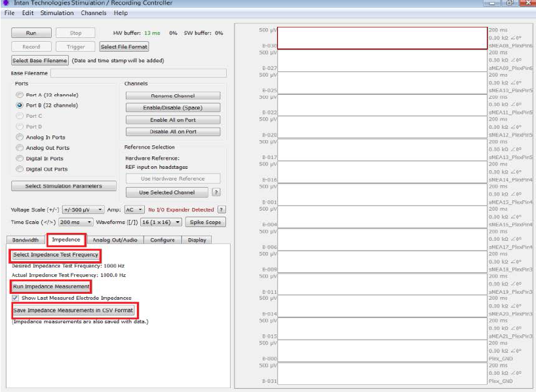This screenshot has height=392, width=536.
Task: Select the B-030 waveform channel plot
Action: (382, 38)
